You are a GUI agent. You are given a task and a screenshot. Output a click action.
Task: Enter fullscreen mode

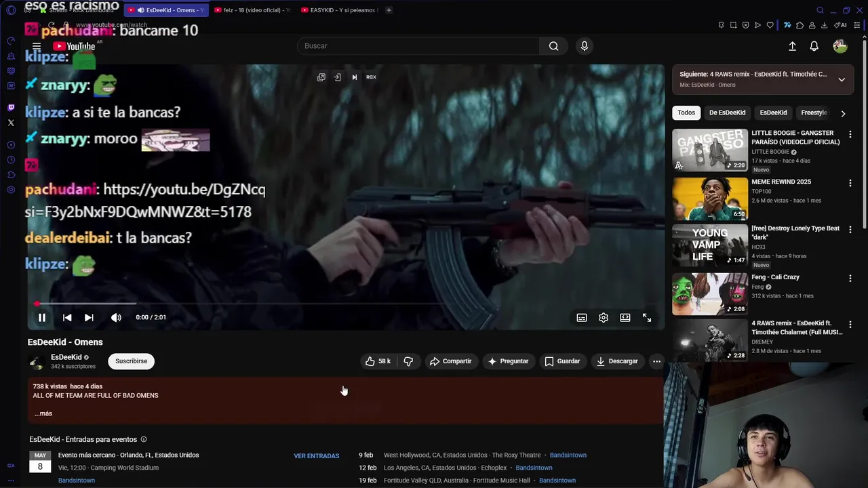tap(647, 317)
